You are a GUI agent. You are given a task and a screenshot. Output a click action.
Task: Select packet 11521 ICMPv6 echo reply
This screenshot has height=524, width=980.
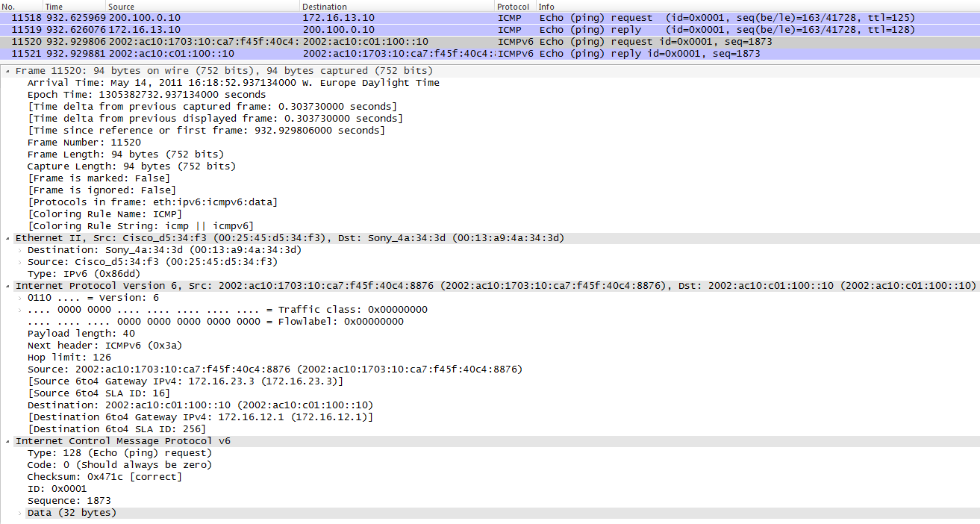pyautogui.click(x=490, y=54)
